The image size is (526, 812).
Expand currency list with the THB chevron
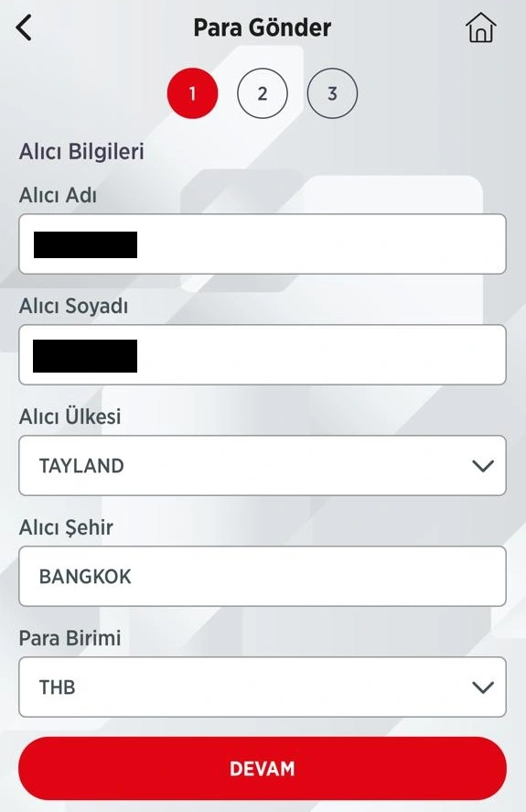482,687
